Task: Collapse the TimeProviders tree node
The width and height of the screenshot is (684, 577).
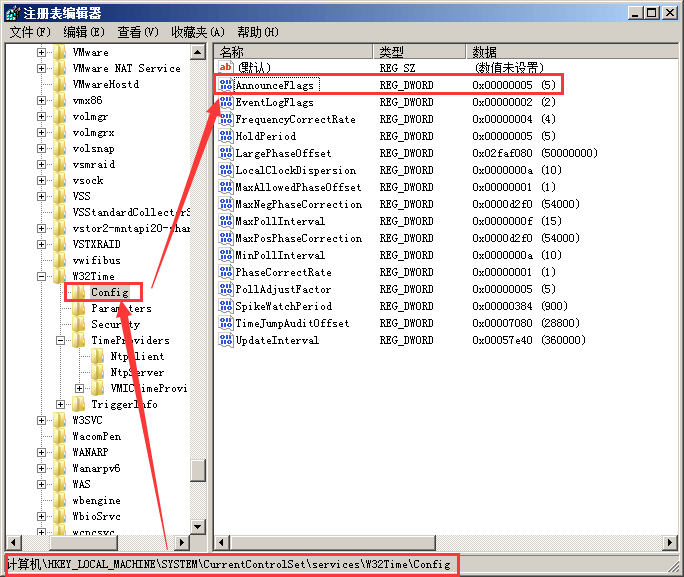Action: tap(61, 340)
